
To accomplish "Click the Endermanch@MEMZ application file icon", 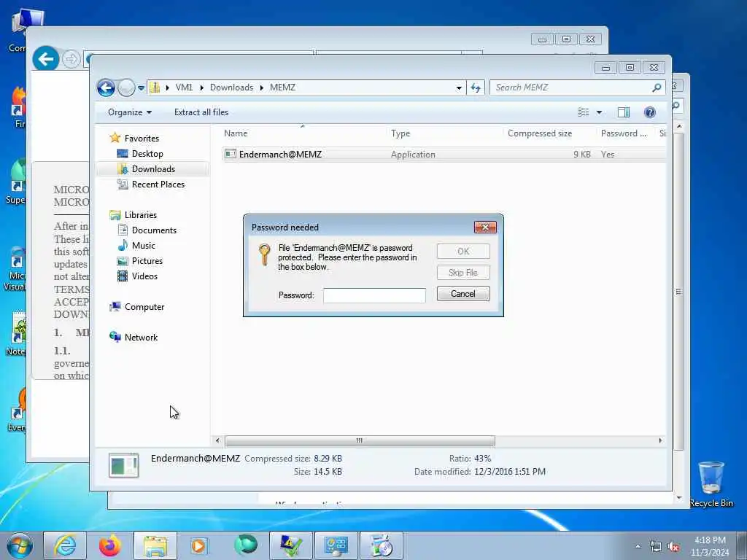I will point(231,155).
